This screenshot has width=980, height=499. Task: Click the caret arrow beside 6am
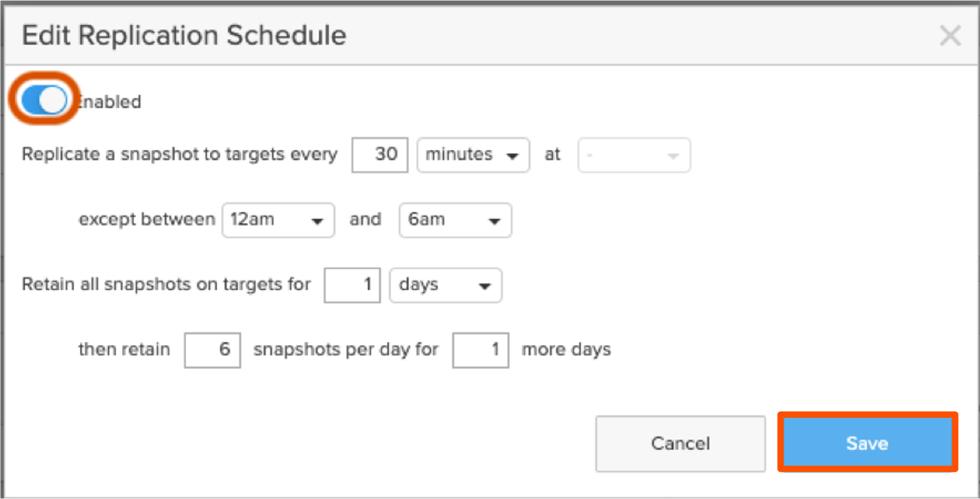(495, 221)
